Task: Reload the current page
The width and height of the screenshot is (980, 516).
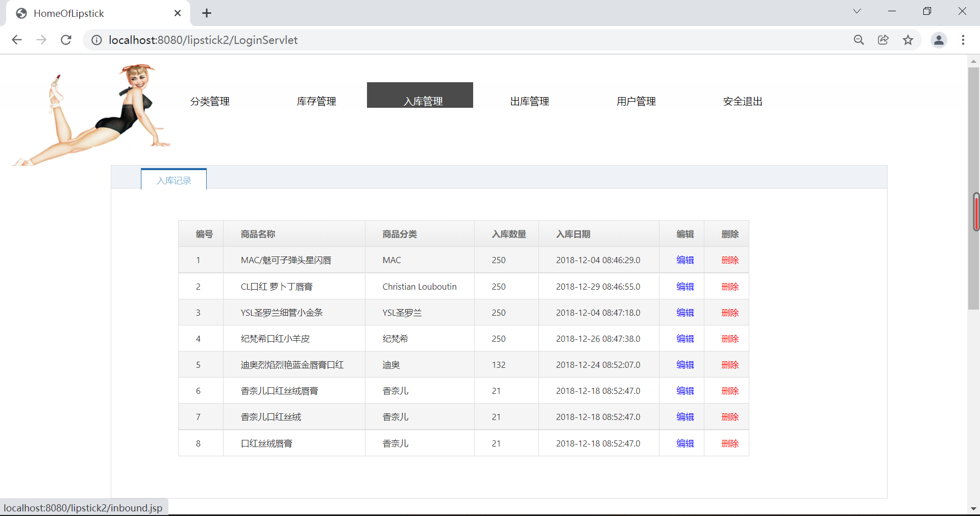Action: [66, 40]
